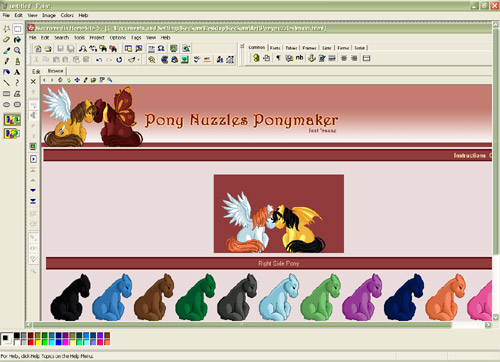The width and height of the screenshot is (500, 362).
Task: Select the Fill With Color bucket tool
Action: point(17,40)
